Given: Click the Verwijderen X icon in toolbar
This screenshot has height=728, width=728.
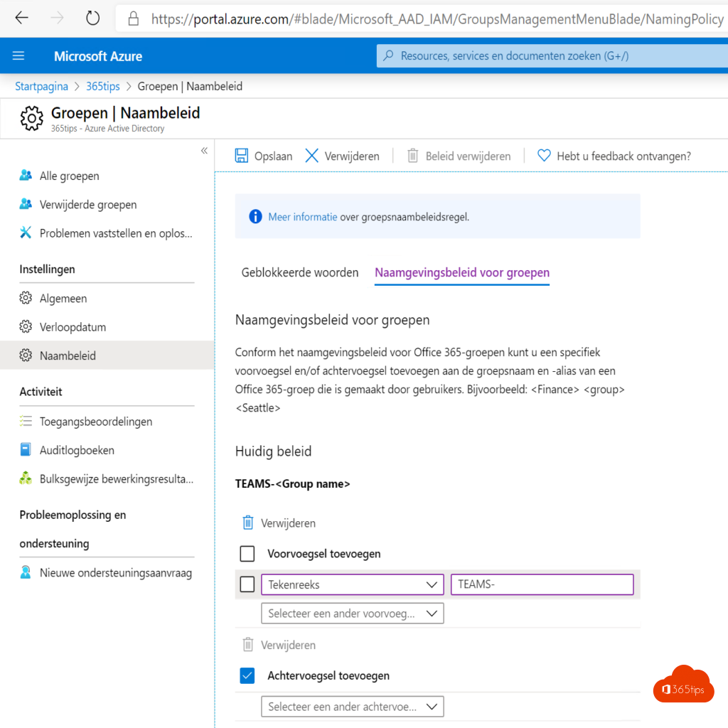Looking at the screenshot, I should click(x=312, y=156).
